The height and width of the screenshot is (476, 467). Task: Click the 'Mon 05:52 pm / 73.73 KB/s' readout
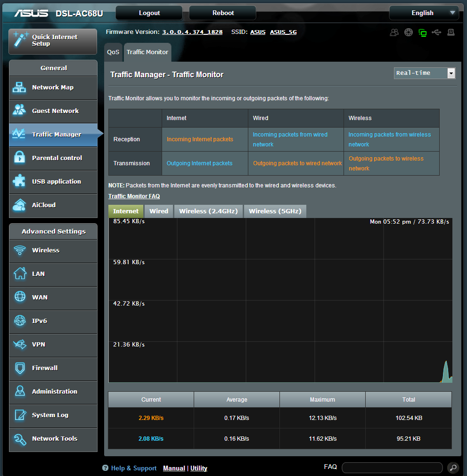point(409,222)
